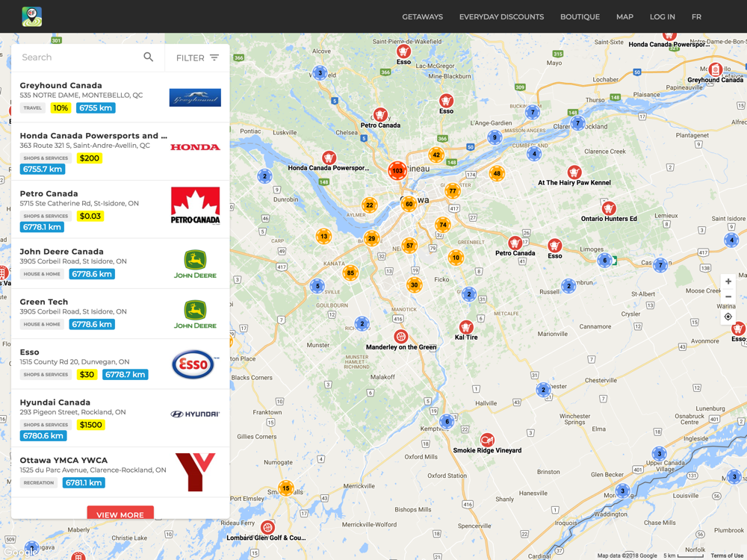
Task: Click the my-location map button
Action: (728, 317)
